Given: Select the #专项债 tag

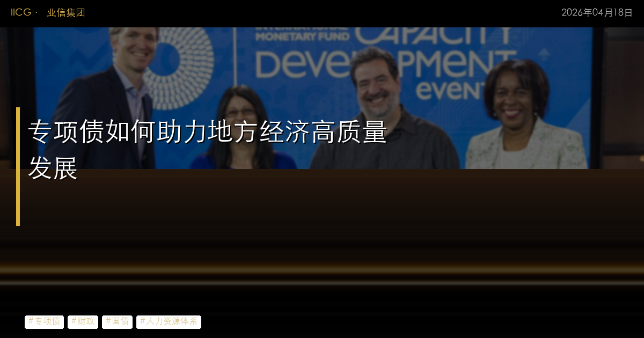Looking at the screenshot, I should [44, 321].
